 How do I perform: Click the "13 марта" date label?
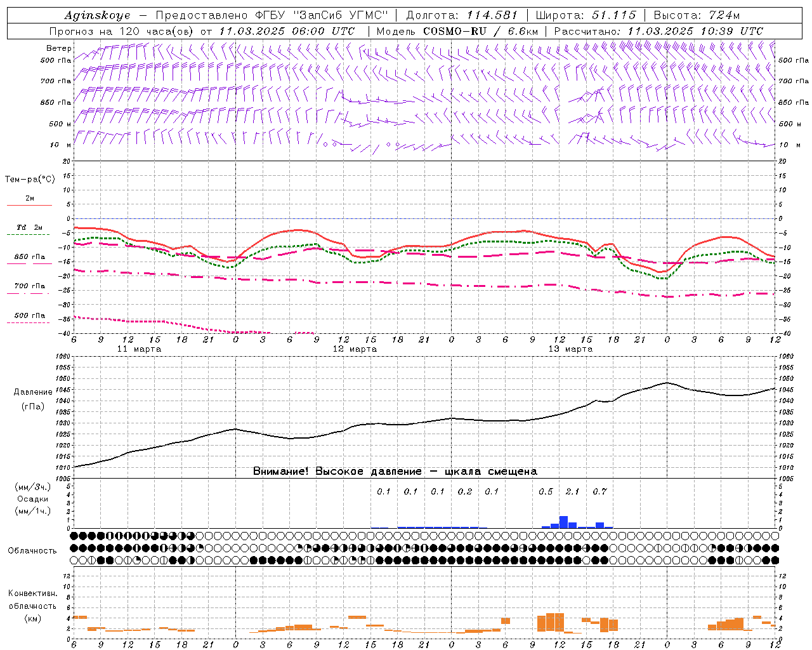click(x=570, y=349)
